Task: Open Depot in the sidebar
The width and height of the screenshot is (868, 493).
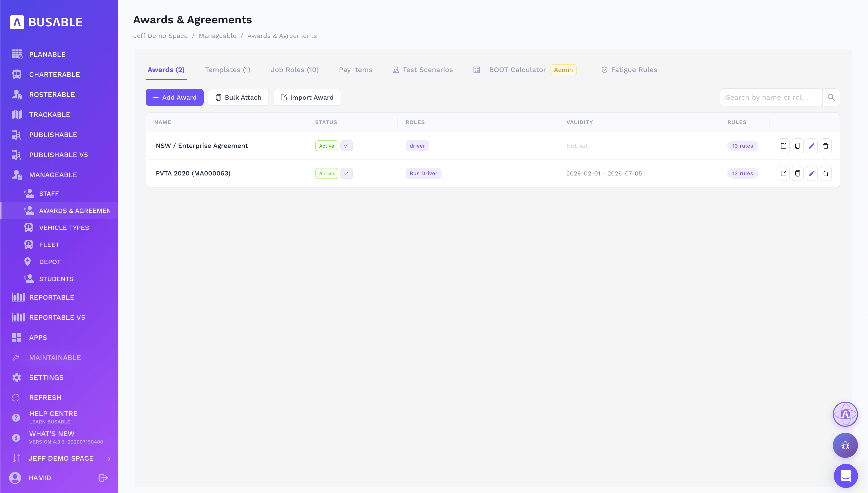Action: click(50, 262)
